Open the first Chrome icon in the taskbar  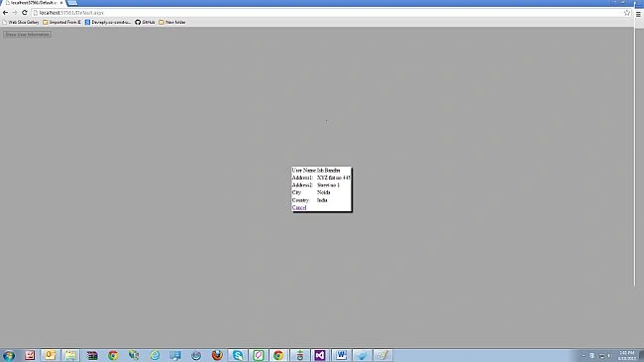pos(113,355)
